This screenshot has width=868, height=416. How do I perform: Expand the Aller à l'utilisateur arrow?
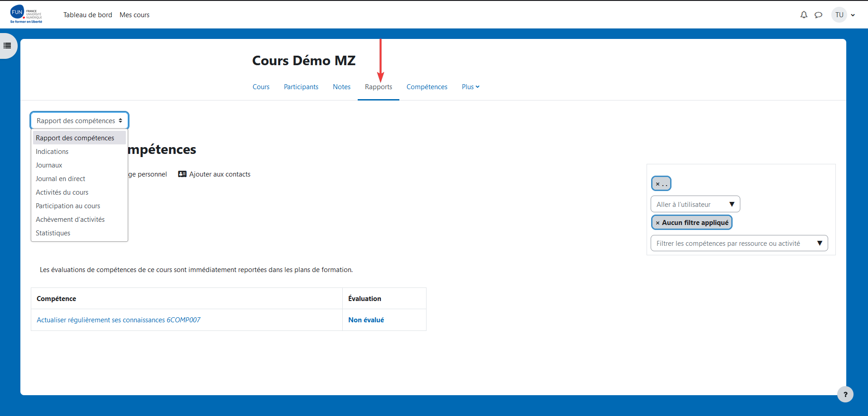[x=732, y=204]
